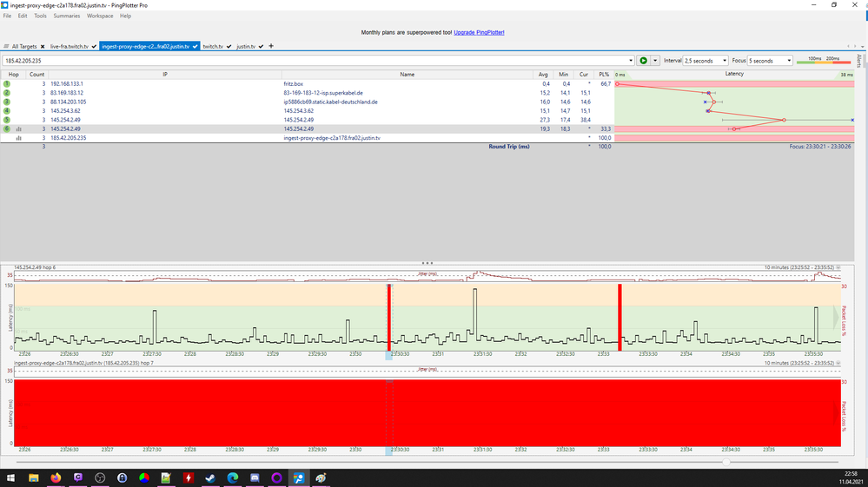Open the Help menu
868x487 pixels.
pyautogui.click(x=126, y=16)
